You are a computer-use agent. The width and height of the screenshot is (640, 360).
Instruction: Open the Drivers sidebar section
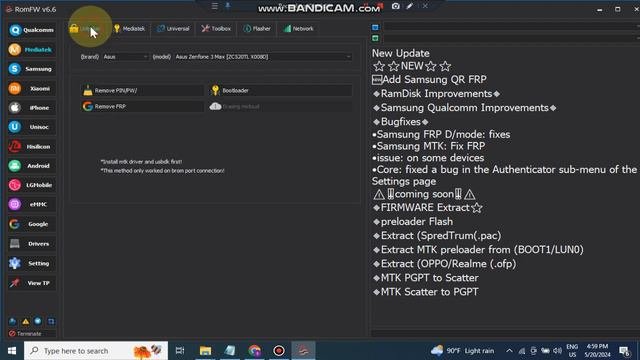coord(31,244)
